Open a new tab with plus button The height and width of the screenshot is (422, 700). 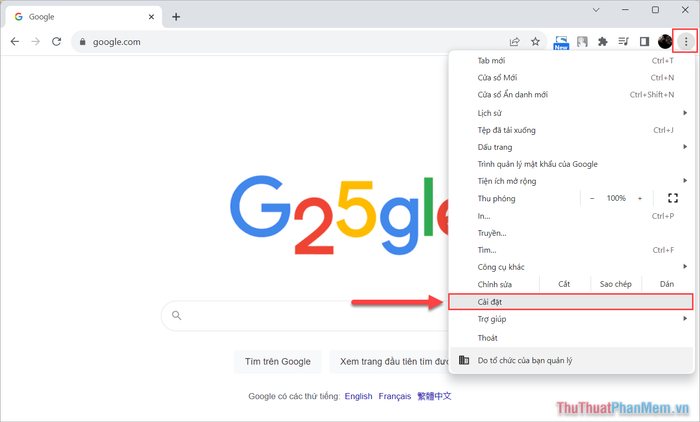tap(176, 17)
